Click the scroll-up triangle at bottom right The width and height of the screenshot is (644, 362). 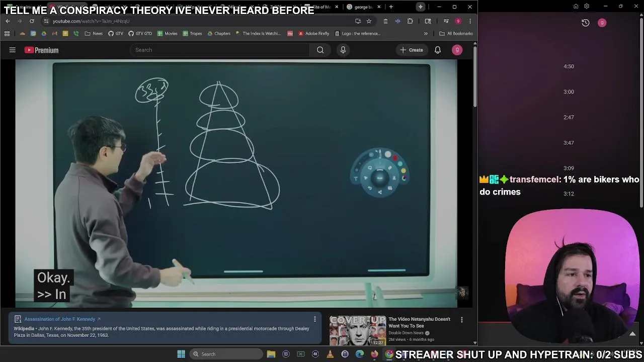632,334
